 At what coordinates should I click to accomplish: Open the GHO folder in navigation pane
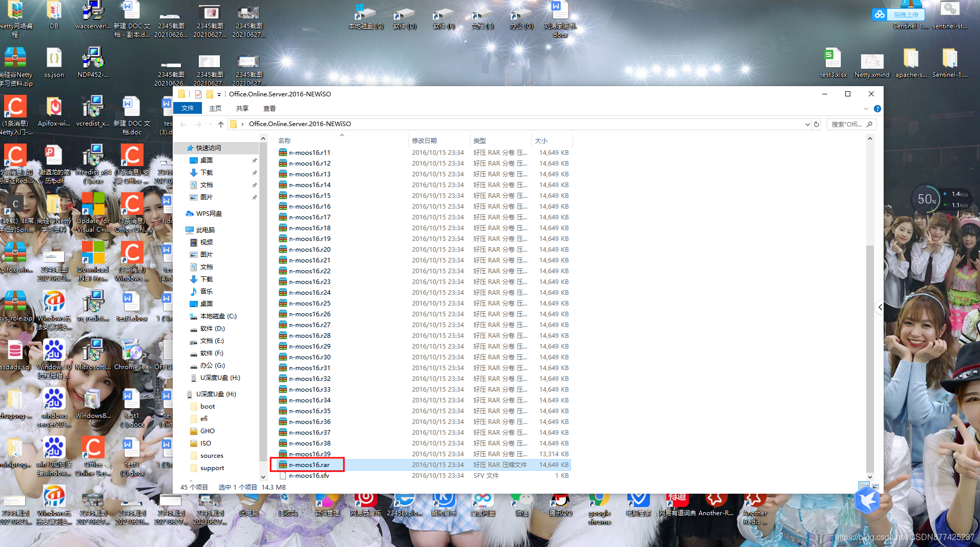(x=207, y=431)
